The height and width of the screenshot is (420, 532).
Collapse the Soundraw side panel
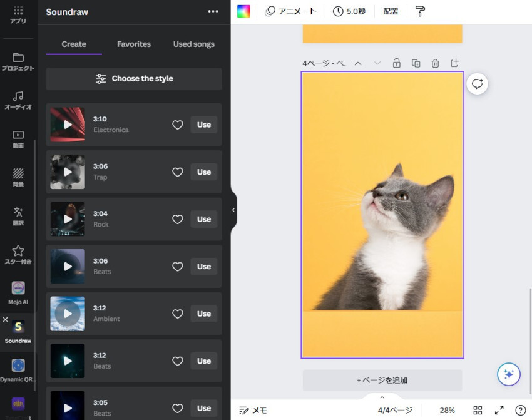[233, 210]
